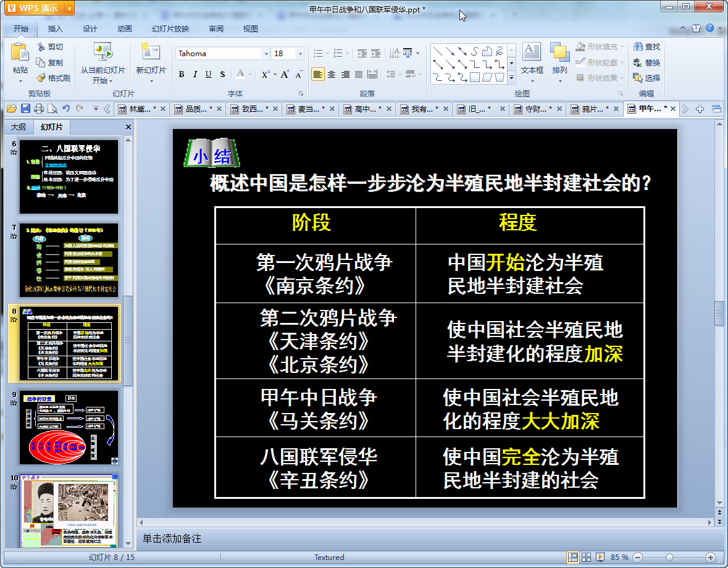Select center text alignment
This screenshot has width=728, height=568.
pyautogui.click(x=332, y=74)
